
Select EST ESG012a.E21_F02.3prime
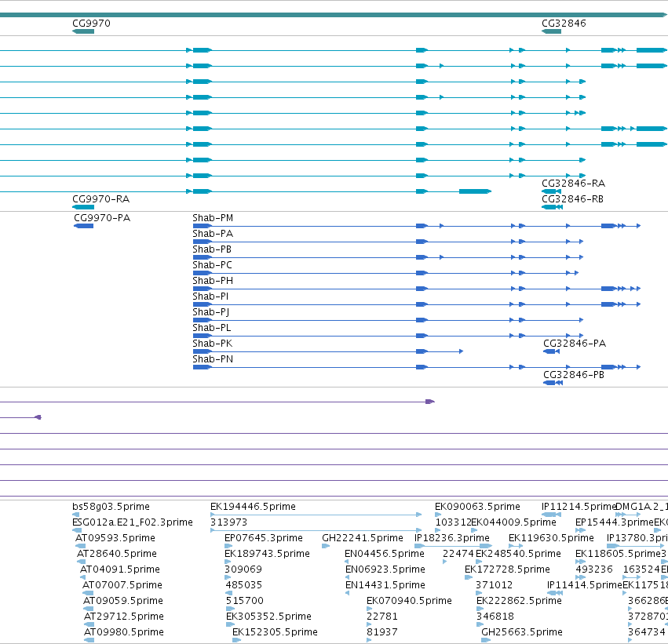[x=133, y=522]
